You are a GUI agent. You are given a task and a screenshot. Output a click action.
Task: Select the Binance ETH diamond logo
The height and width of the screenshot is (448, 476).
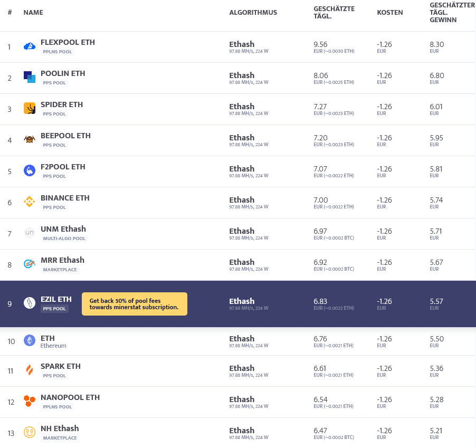(x=30, y=202)
